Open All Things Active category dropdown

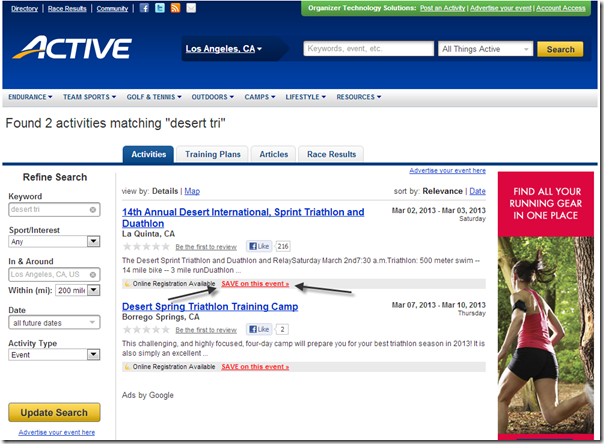[485, 49]
